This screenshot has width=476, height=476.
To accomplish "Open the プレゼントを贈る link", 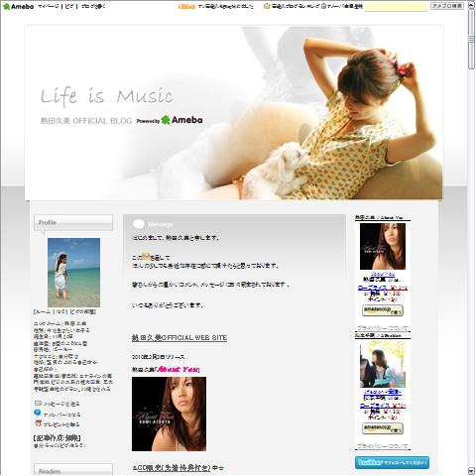I will 61,424.
